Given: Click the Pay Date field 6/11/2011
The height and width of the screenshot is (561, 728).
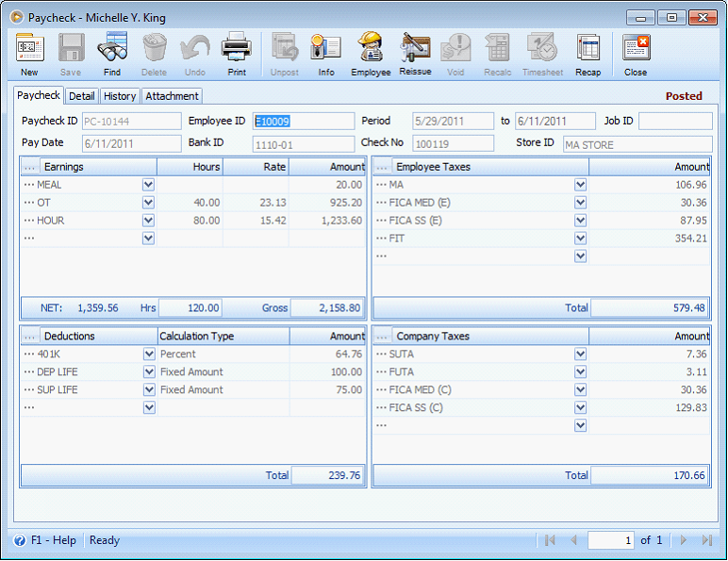Looking at the screenshot, I should (132, 143).
